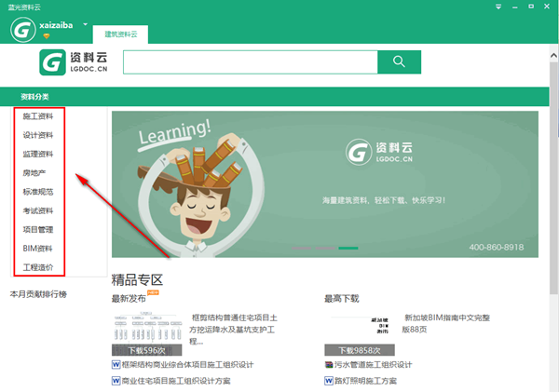This screenshot has width=559, height=392.
Task: Select the first banner slide indicator
Action: point(301,248)
